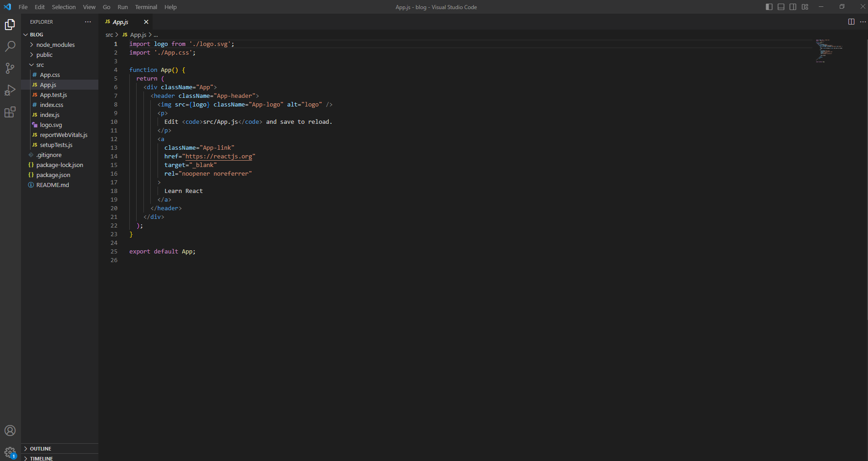
Task: Click the Customize Layout icon
Action: pos(805,7)
